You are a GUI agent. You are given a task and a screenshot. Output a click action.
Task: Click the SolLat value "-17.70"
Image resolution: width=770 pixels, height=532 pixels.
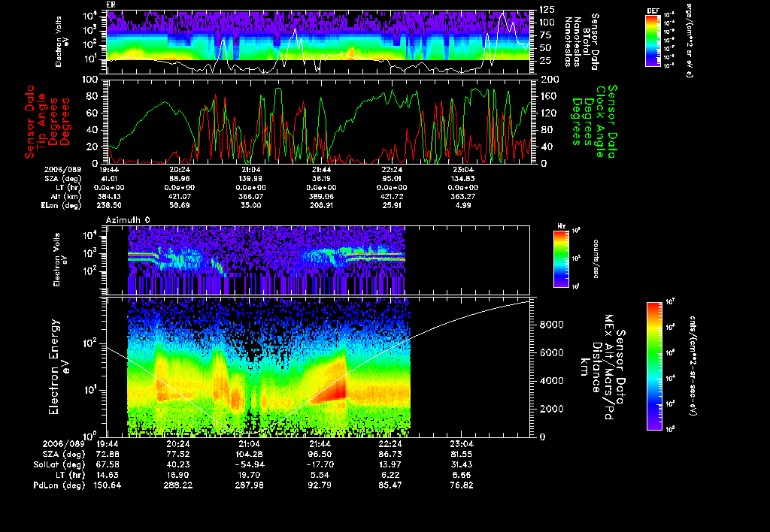coord(320,464)
